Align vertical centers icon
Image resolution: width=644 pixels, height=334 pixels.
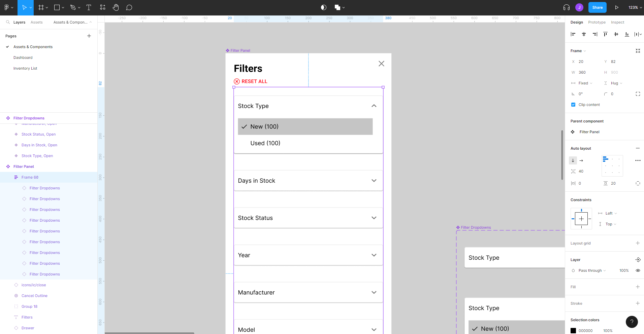[x=616, y=34]
